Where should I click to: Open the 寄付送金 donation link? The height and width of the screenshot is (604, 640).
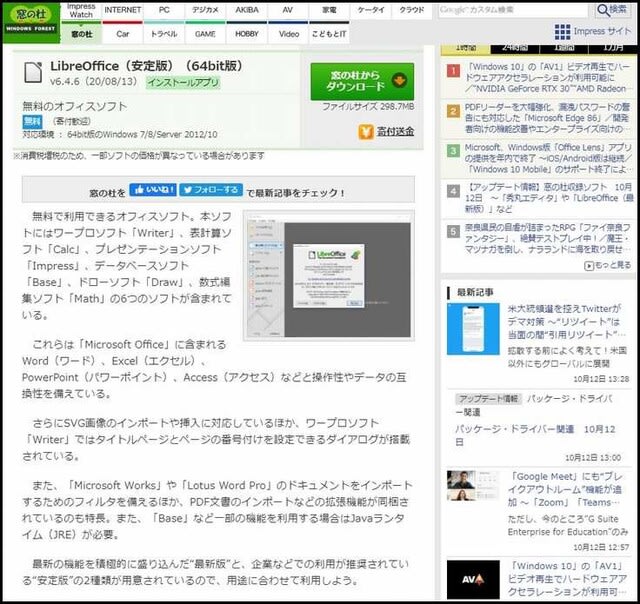click(395, 131)
